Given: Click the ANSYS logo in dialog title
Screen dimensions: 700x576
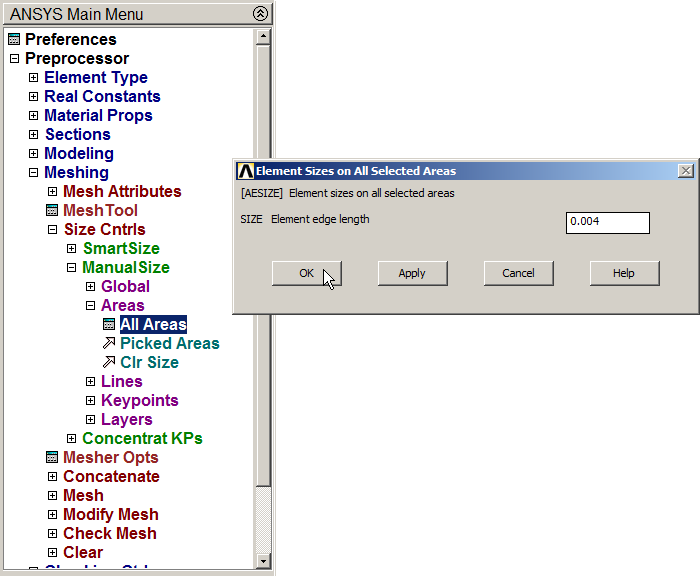Looking at the screenshot, I should coord(245,171).
